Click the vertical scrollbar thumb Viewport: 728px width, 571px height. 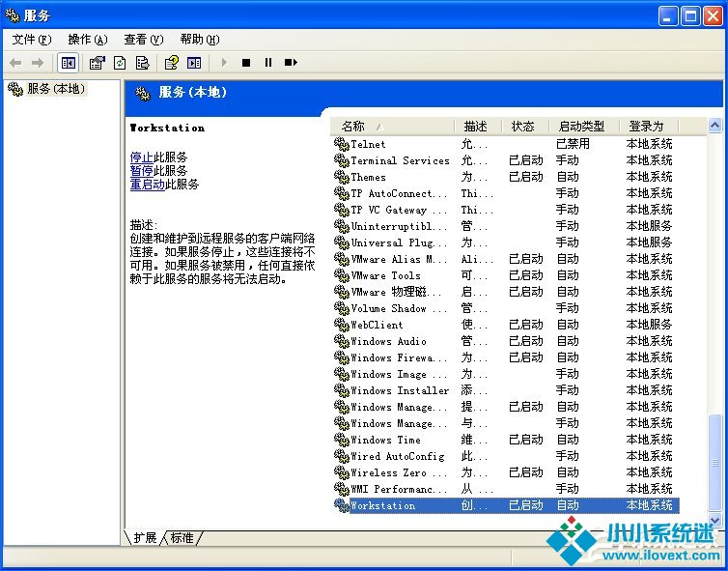715,462
